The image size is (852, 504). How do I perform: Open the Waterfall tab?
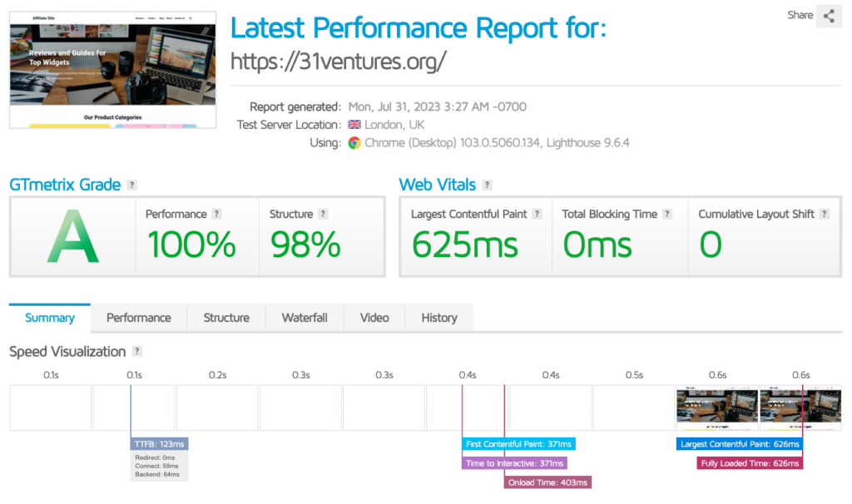coord(305,318)
